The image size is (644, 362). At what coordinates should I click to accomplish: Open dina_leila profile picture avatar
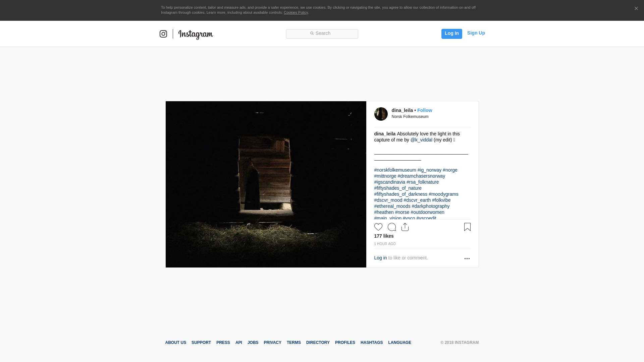pos(381,114)
